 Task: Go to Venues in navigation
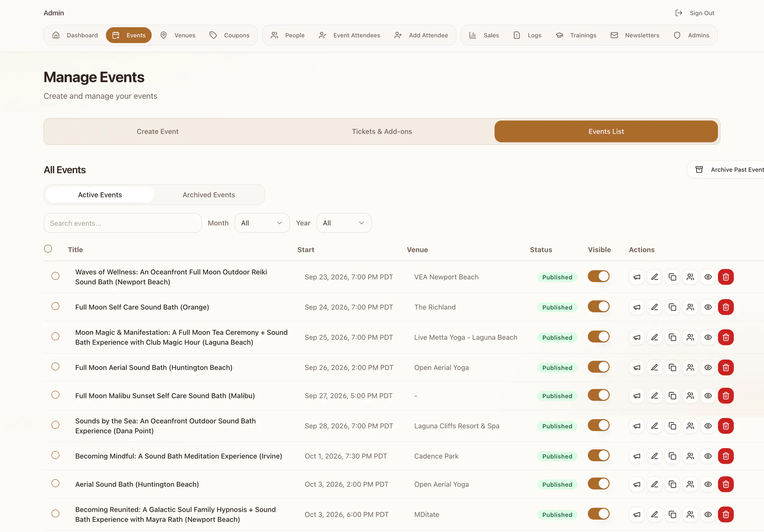tap(178, 35)
